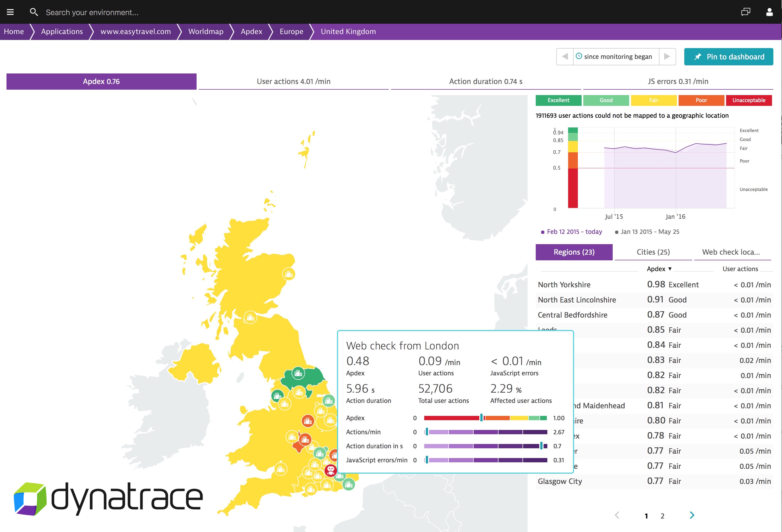This screenshot has height=532, width=782.
Task: Go to next regions page chevron
Action: [x=692, y=515]
